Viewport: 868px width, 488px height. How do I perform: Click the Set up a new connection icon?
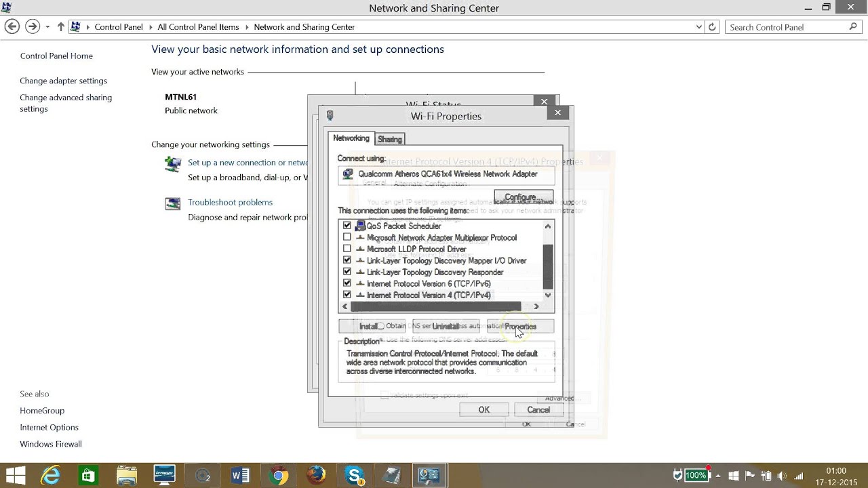pyautogui.click(x=173, y=164)
